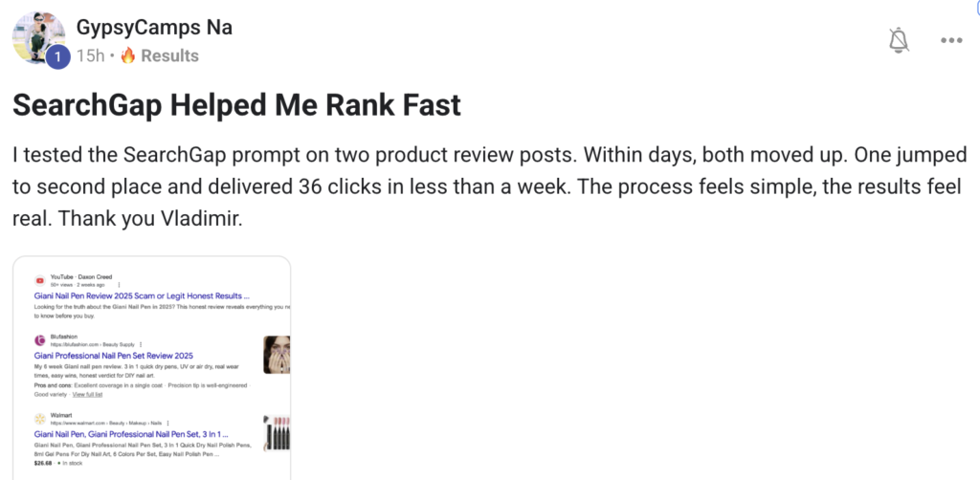Click the View full list link
980x480 pixels.
click(x=86, y=394)
